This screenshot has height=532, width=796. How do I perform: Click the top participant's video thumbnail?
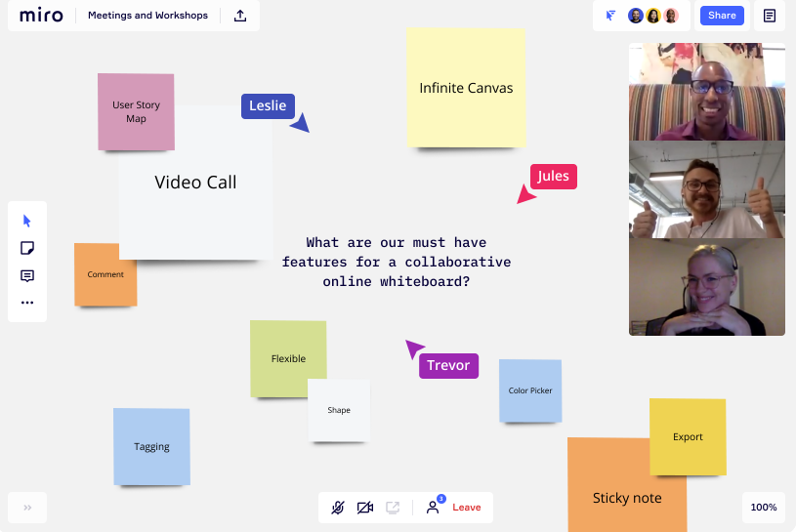pyautogui.click(x=706, y=92)
